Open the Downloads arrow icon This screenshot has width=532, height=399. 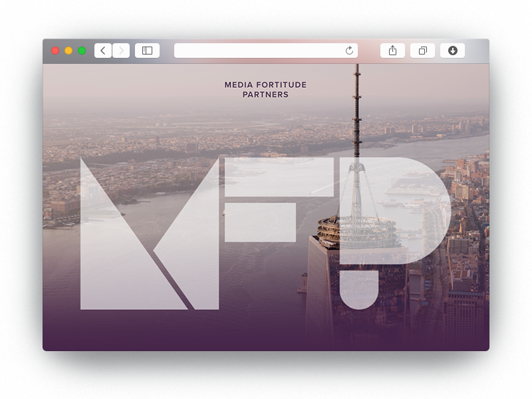[453, 51]
